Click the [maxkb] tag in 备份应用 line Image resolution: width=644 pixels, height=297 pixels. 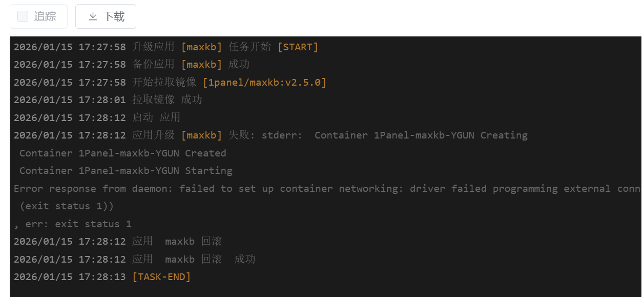[x=201, y=65]
